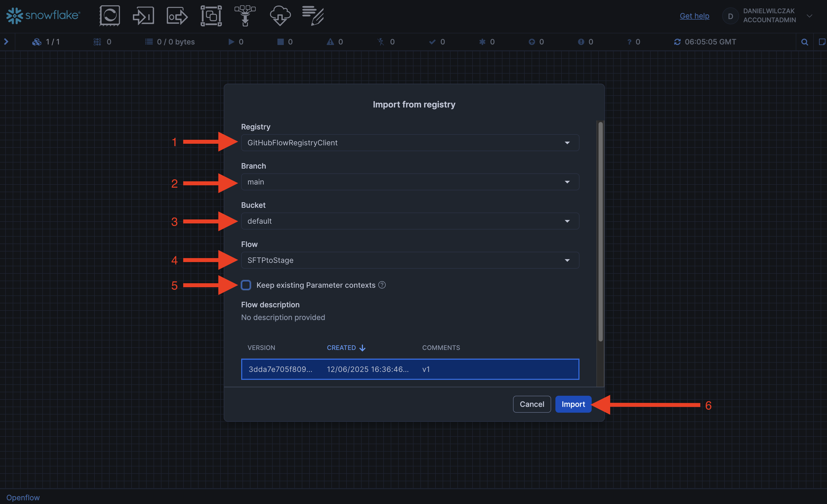Select the Output Port toolbar icon
This screenshot has height=504, width=827.
177,15
